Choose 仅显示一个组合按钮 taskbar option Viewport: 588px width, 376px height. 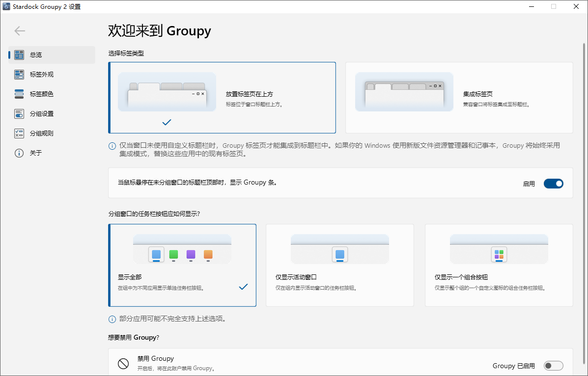point(499,266)
